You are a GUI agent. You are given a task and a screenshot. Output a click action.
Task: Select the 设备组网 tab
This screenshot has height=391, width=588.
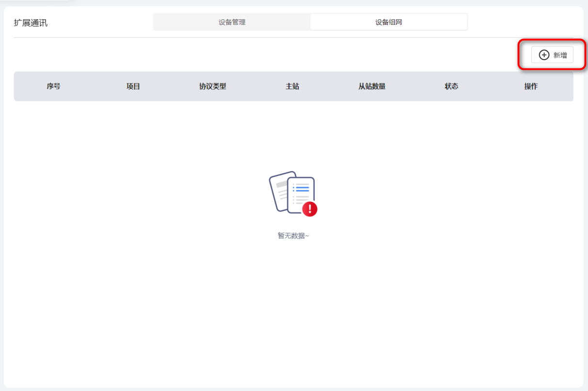click(388, 22)
